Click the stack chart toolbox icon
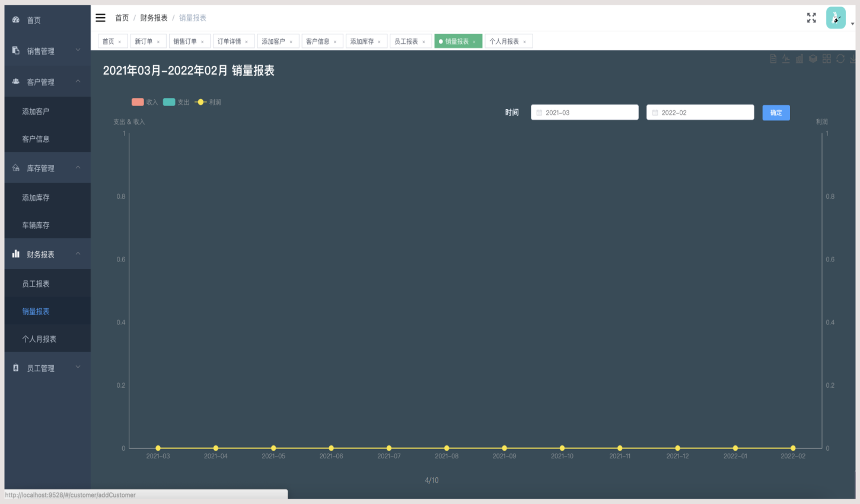 click(813, 59)
